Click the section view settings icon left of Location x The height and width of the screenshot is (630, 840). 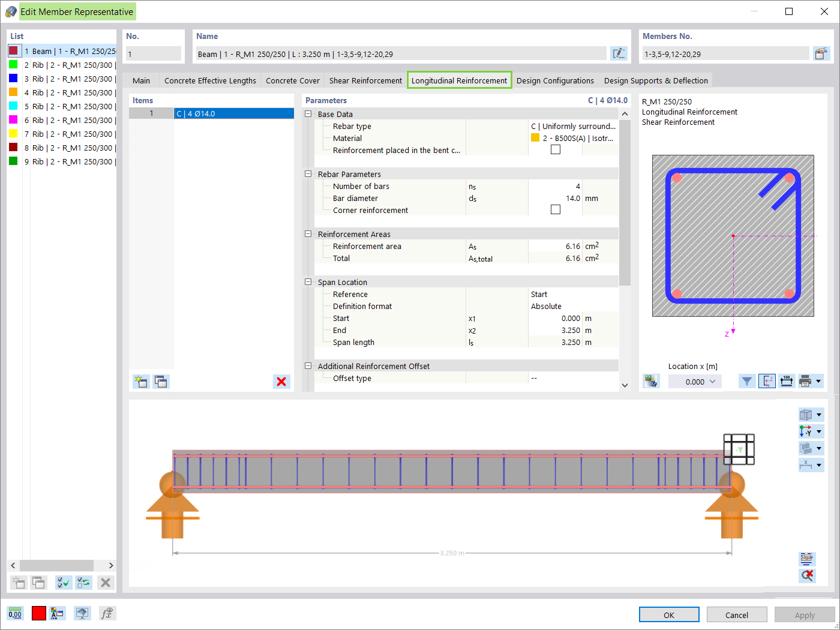pyautogui.click(x=651, y=381)
